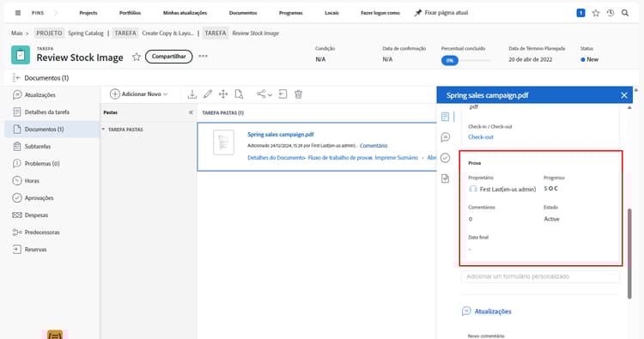
Task: Favorite the Review Stock Image task
Action: click(x=137, y=57)
